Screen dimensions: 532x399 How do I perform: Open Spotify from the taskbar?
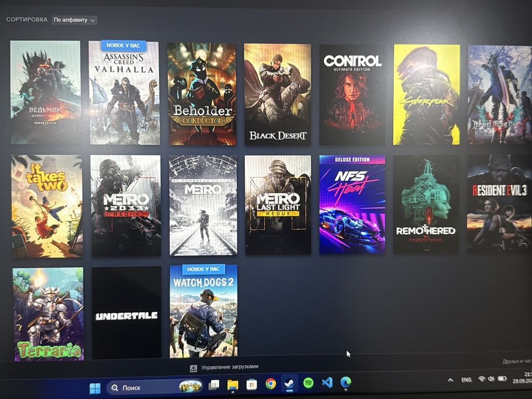click(x=308, y=383)
